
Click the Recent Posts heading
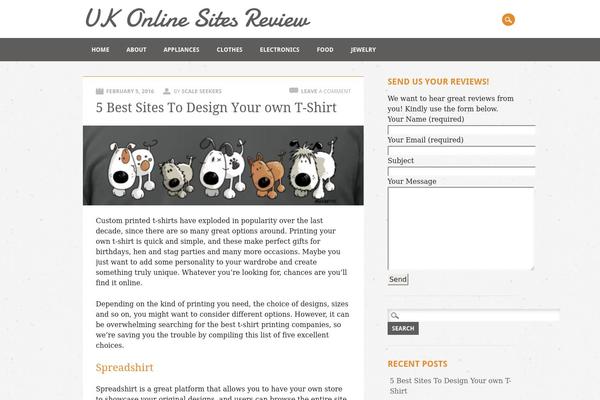(x=417, y=364)
